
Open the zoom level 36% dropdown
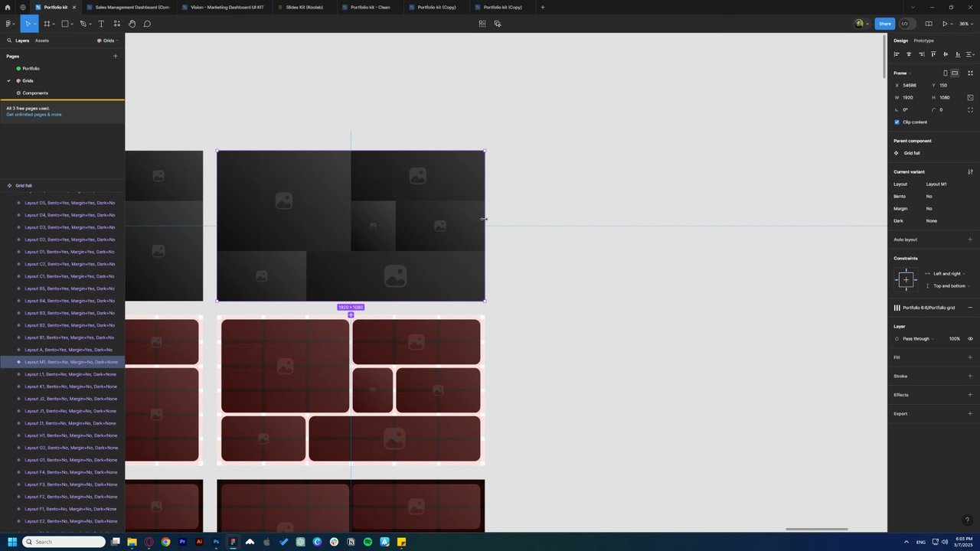click(x=965, y=24)
